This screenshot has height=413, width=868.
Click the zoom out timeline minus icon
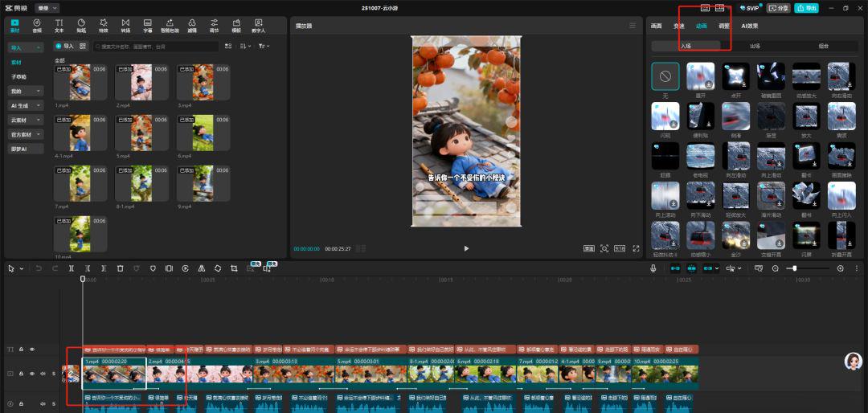(775, 268)
